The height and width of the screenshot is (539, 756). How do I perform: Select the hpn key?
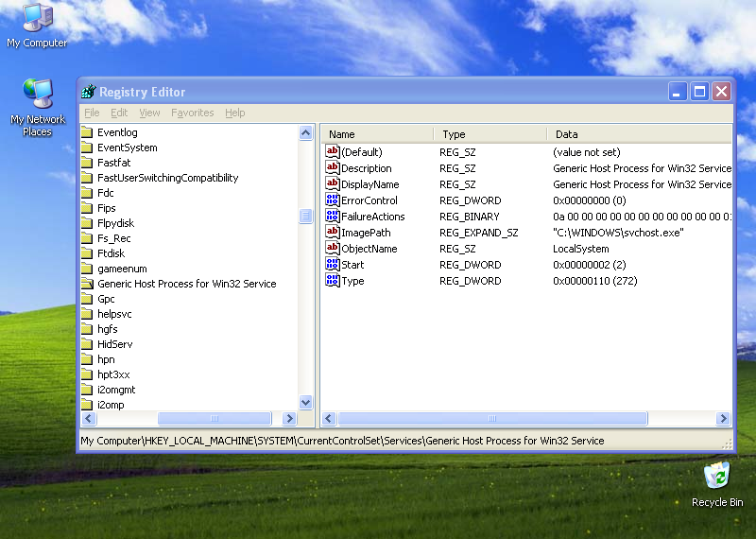coord(106,359)
